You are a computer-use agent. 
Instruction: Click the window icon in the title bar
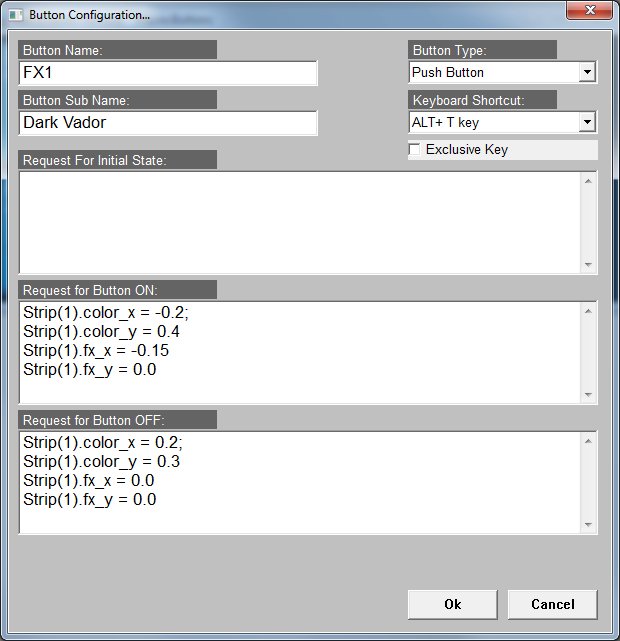(x=15, y=16)
